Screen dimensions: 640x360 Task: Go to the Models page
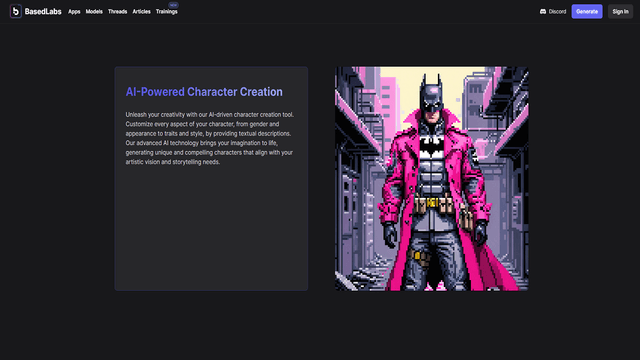(x=94, y=11)
